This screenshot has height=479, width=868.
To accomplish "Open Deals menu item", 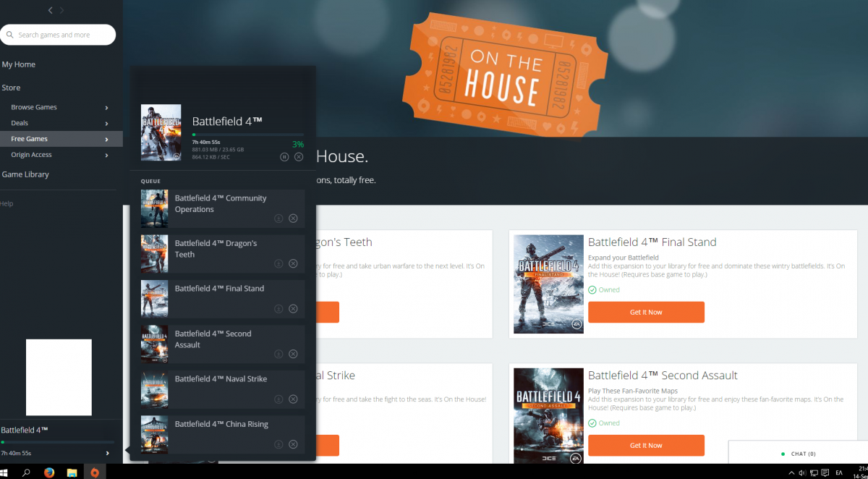I will (x=20, y=123).
